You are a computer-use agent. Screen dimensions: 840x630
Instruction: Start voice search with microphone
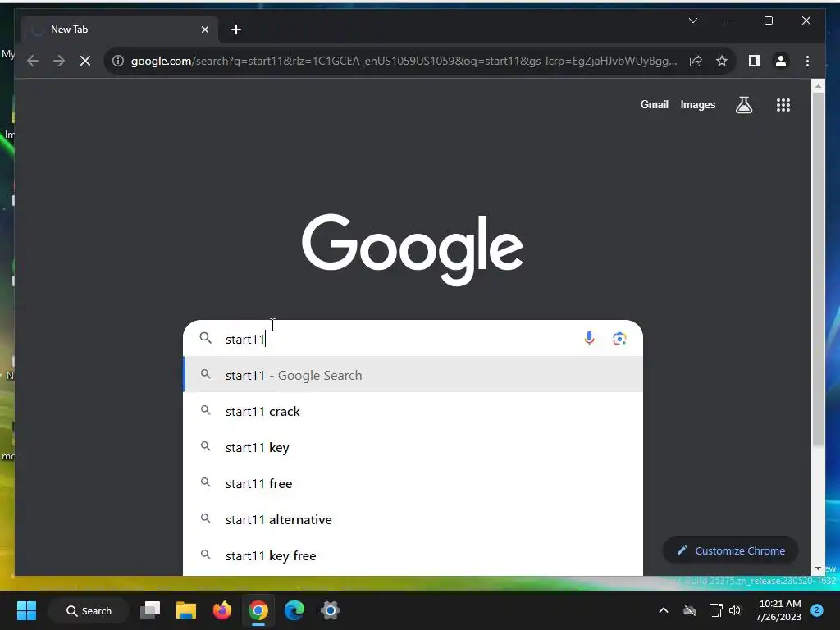tap(589, 338)
